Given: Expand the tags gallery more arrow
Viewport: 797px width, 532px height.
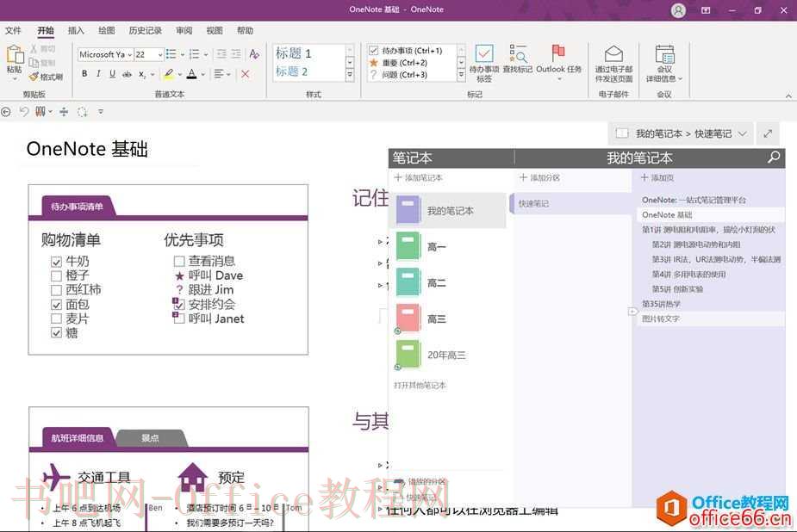Looking at the screenshot, I should coord(460,75).
